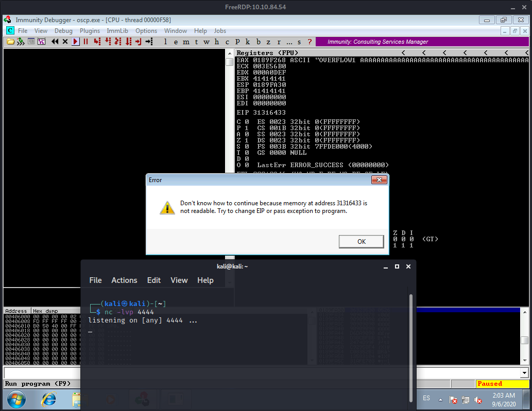Close the Error dialog with red X
Viewport: 532px width, 411px height.
(x=380, y=180)
